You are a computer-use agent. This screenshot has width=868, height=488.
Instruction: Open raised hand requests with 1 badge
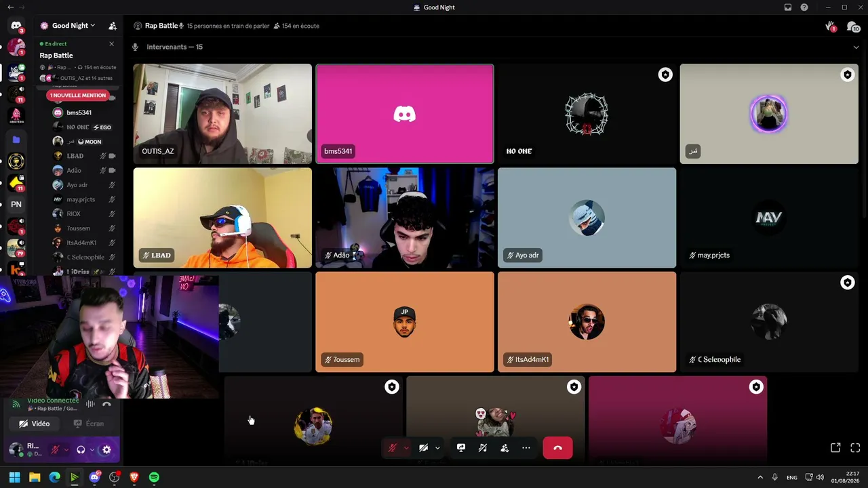coord(830,26)
